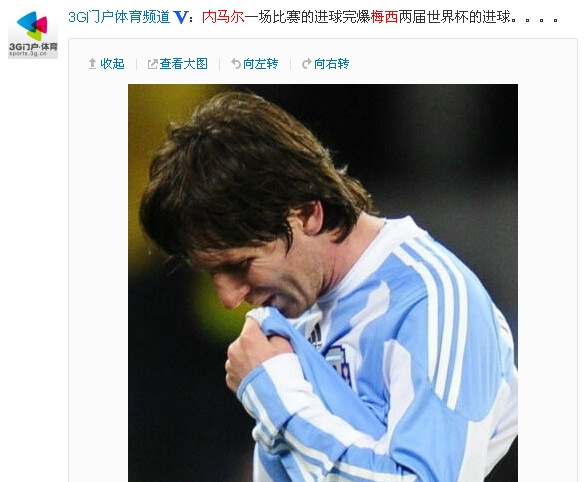Viewport: 587px width, 482px height.
Task: Open the 梅西 red keyword link
Action: click(x=384, y=17)
